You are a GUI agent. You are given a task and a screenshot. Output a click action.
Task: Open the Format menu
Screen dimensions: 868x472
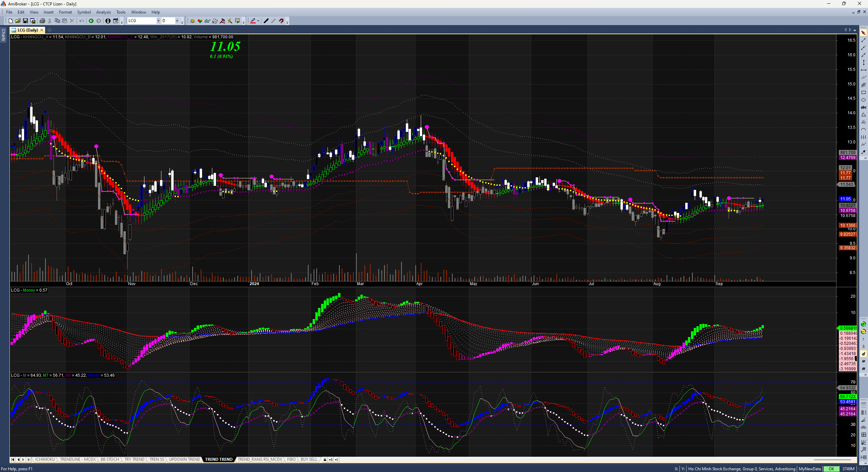(x=65, y=12)
